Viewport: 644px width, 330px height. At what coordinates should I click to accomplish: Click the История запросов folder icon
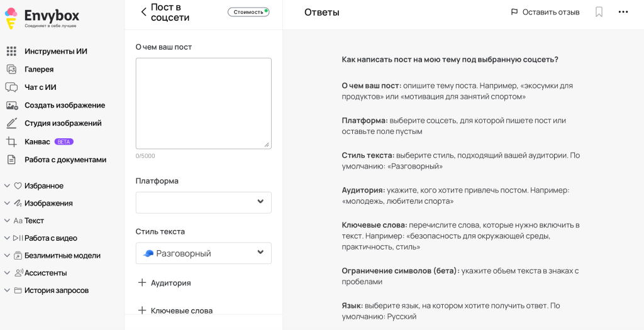coord(18,290)
